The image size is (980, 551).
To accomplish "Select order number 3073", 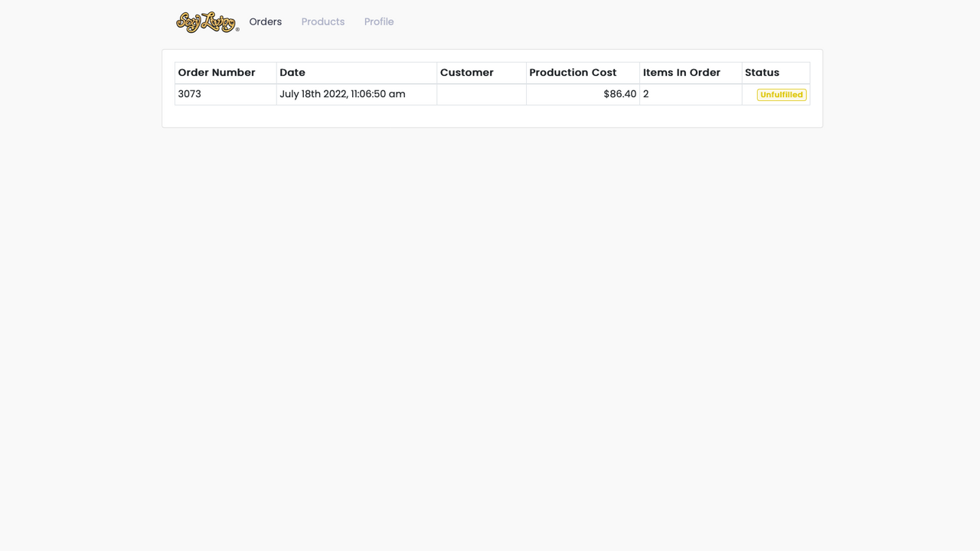I will (x=189, y=93).
